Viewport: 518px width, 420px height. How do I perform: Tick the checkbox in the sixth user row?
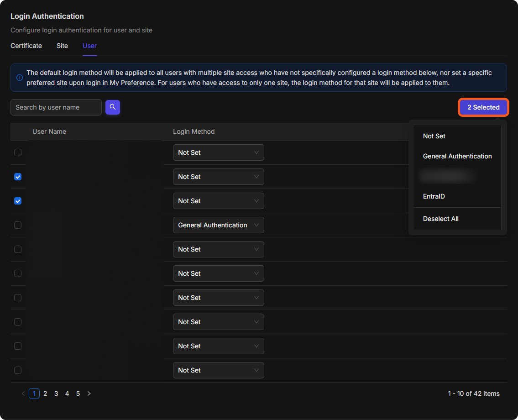point(18,273)
